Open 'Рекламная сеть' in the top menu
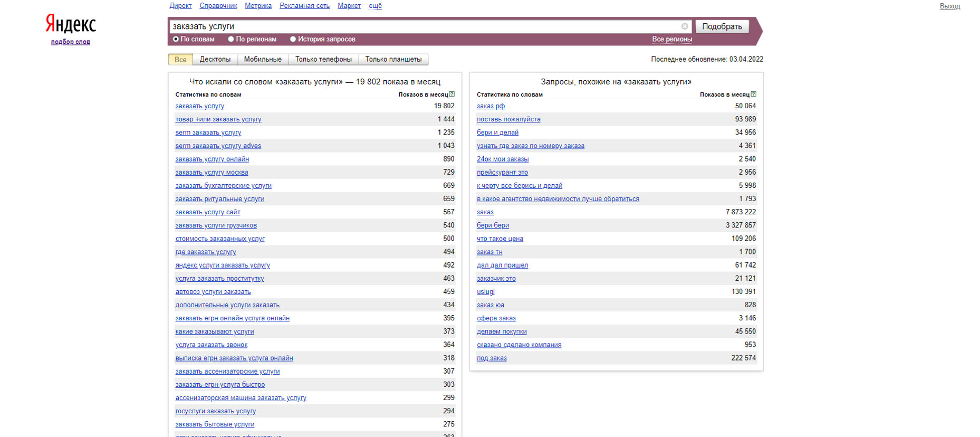The image size is (980, 437). coord(304,6)
